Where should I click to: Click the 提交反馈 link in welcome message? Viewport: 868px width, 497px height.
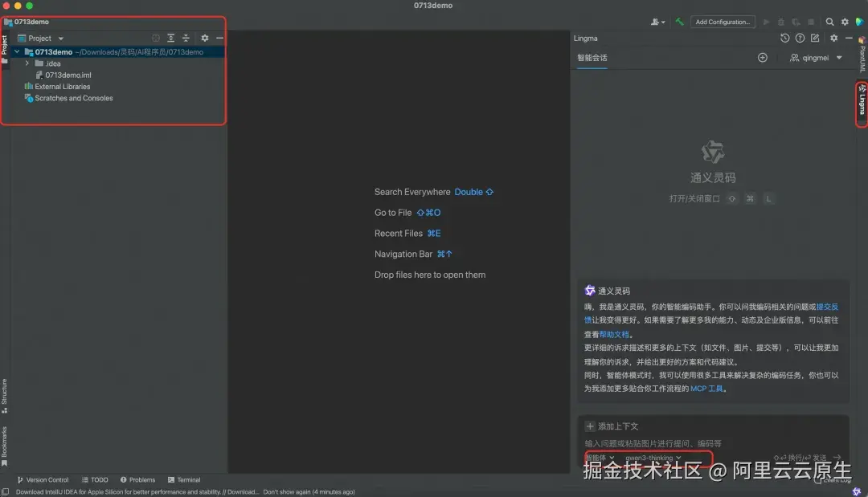click(827, 307)
